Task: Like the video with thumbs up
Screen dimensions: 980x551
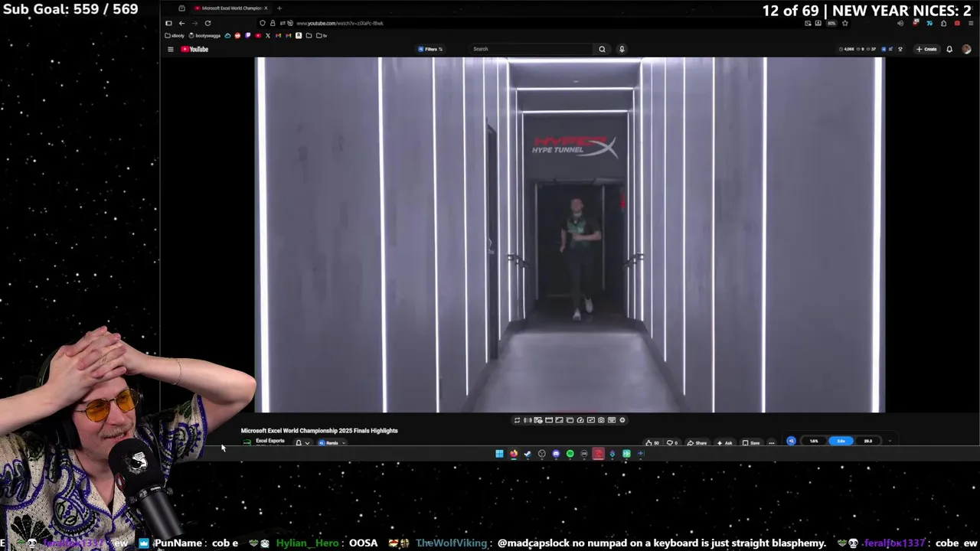Action: [652, 443]
